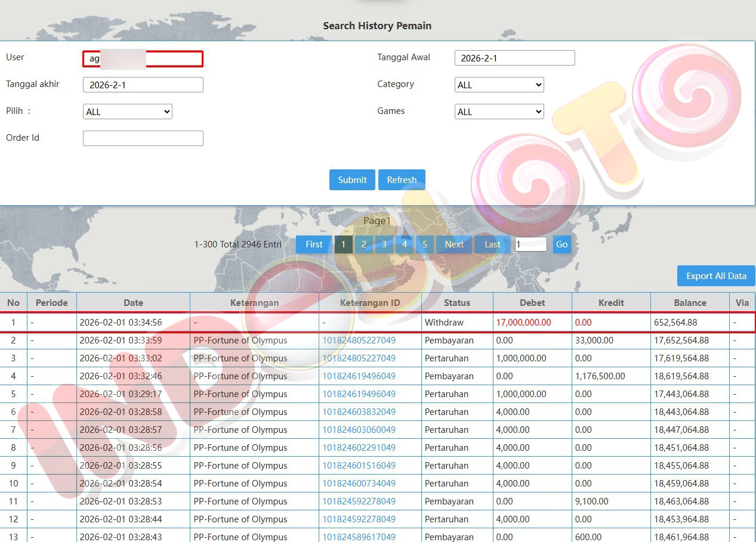Click the Tanggal akhir date field

143,85
